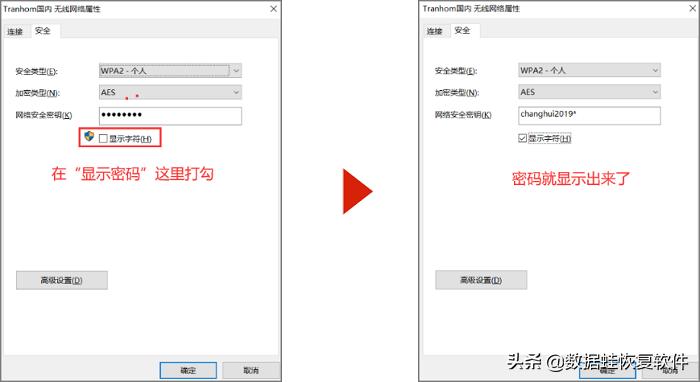Open 加密类型 AES dropdown in left dialog
Screen dimensions: 700x382
(170, 92)
